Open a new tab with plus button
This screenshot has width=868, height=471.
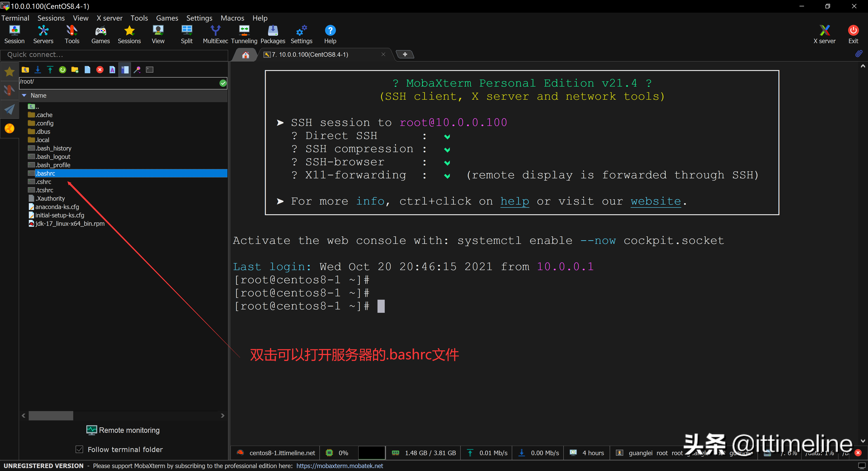tap(405, 54)
